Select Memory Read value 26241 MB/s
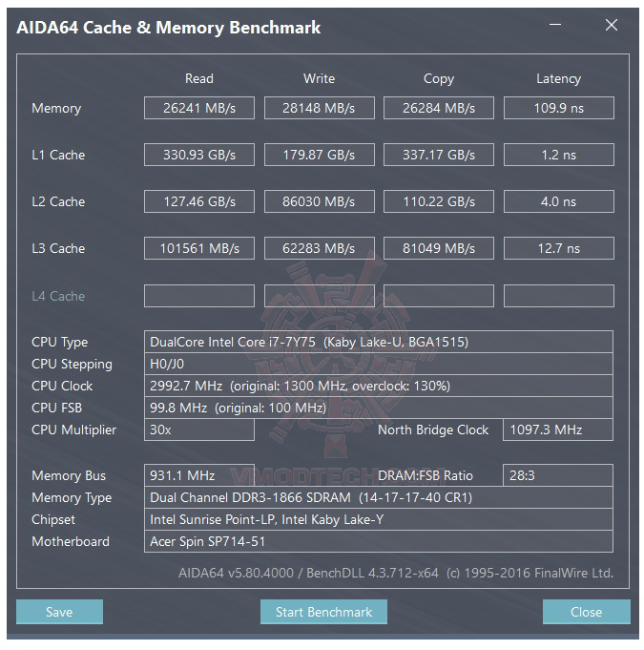The width and height of the screenshot is (644, 650). [199, 108]
